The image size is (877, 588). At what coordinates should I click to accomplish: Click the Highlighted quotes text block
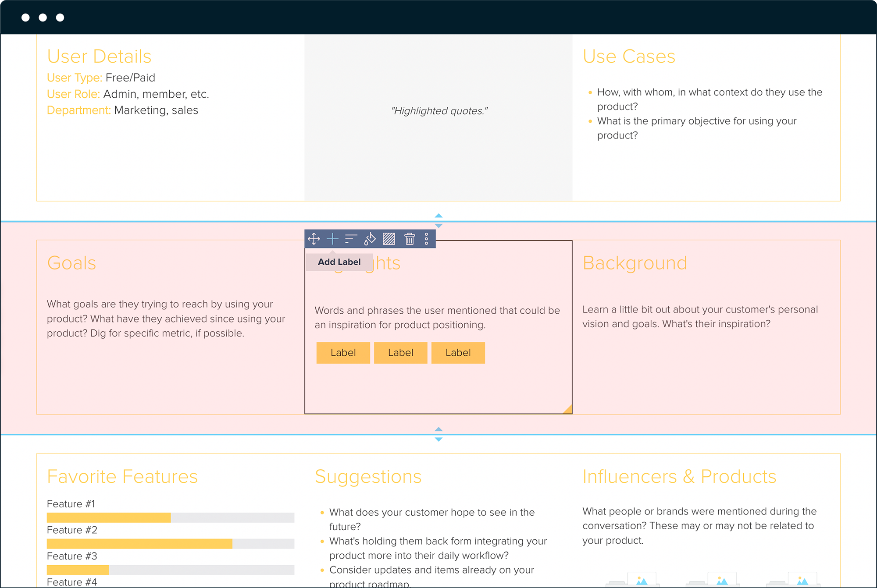point(438,111)
